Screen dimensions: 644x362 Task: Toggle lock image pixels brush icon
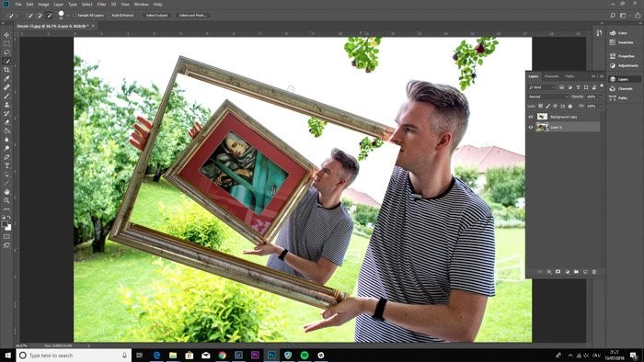[x=548, y=107]
